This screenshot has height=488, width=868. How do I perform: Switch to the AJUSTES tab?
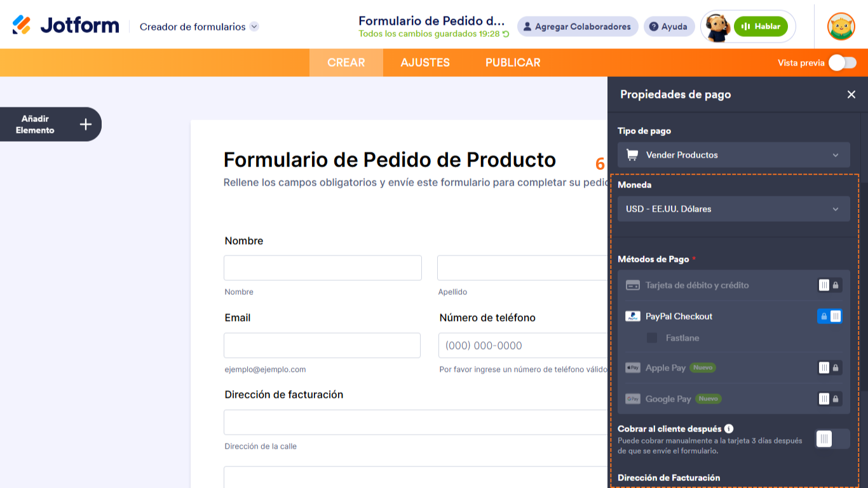pos(425,63)
